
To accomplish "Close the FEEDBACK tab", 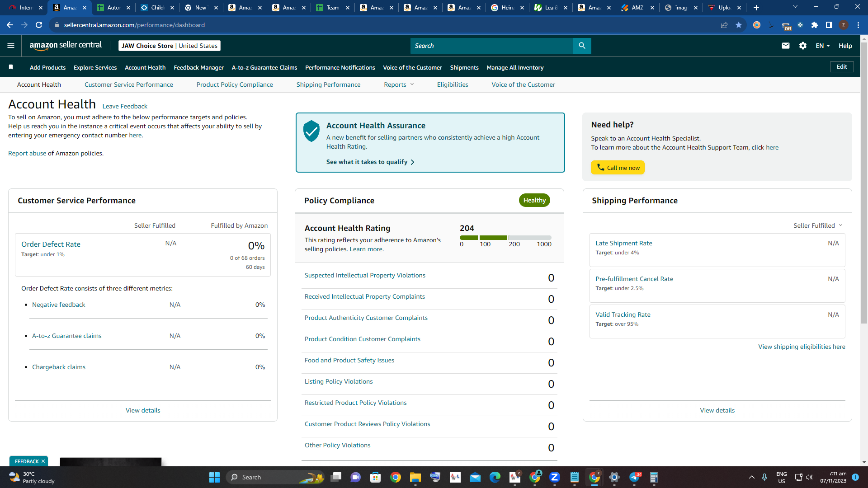I will point(43,461).
